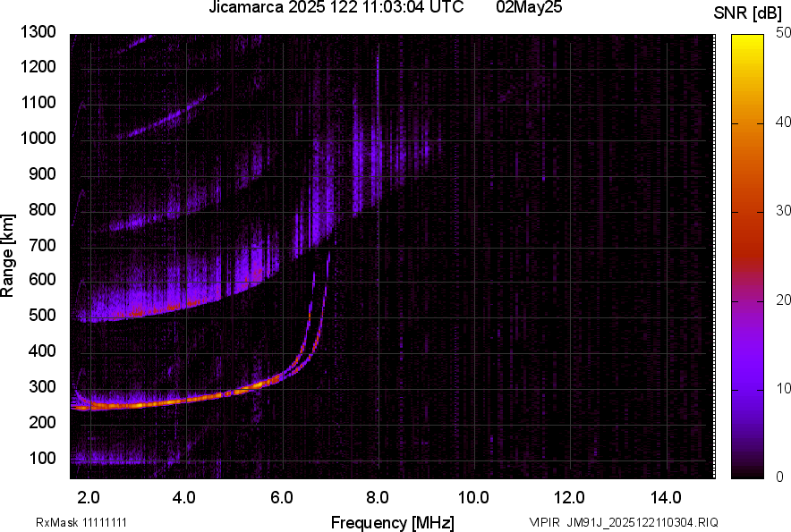Click the range tick label "1100"
This screenshot has height=532, width=791.
pos(38,102)
